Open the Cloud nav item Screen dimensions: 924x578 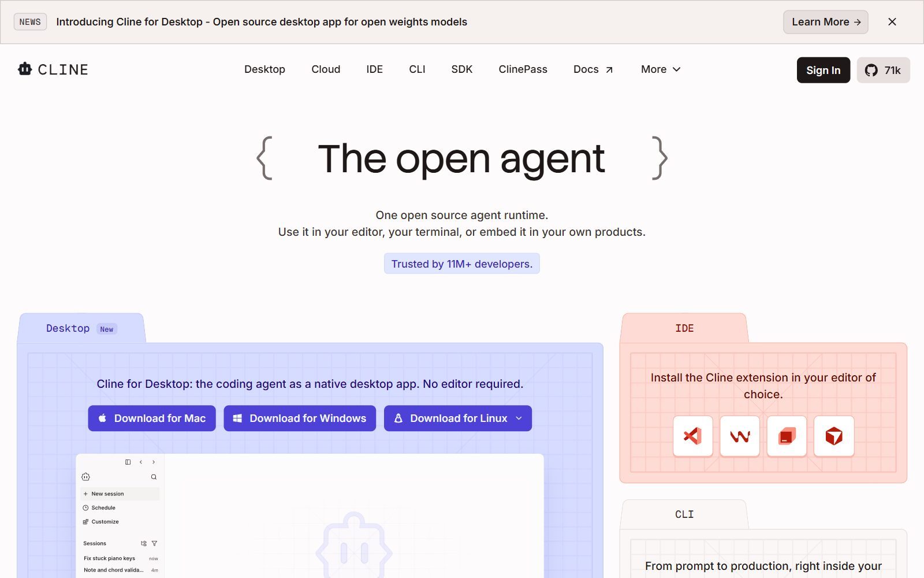[326, 69]
